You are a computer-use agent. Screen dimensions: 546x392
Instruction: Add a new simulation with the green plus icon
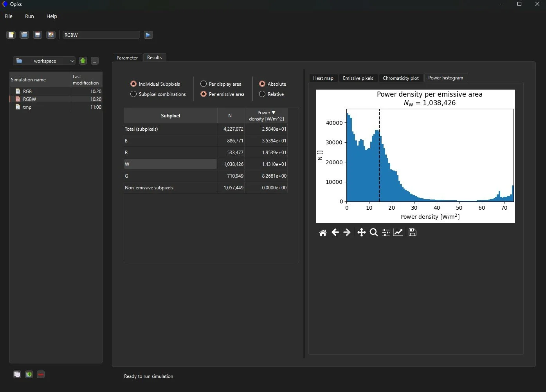(29, 374)
